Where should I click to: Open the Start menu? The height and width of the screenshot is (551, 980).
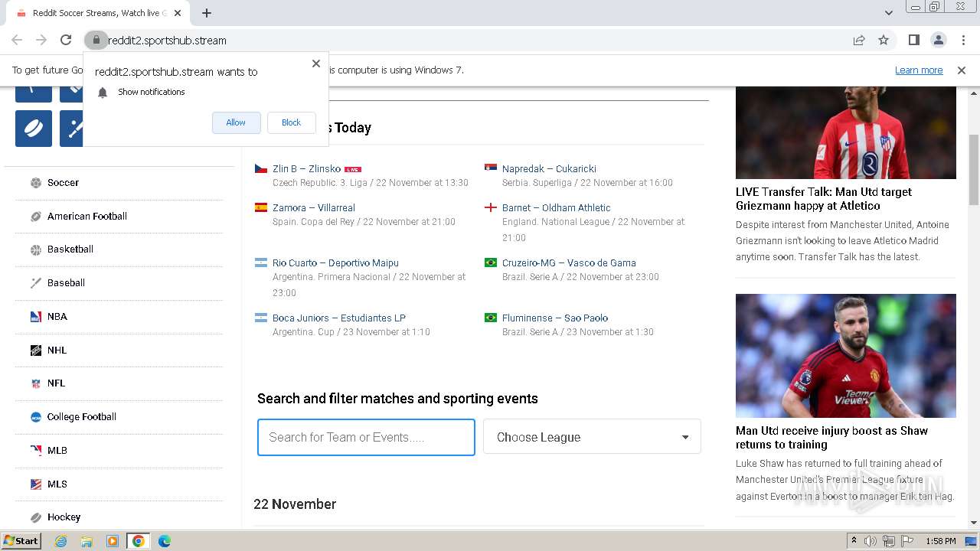point(21,541)
